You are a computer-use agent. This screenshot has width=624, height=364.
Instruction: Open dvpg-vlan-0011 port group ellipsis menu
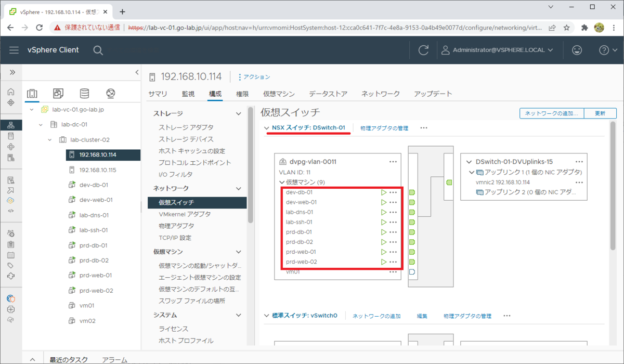(x=393, y=162)
